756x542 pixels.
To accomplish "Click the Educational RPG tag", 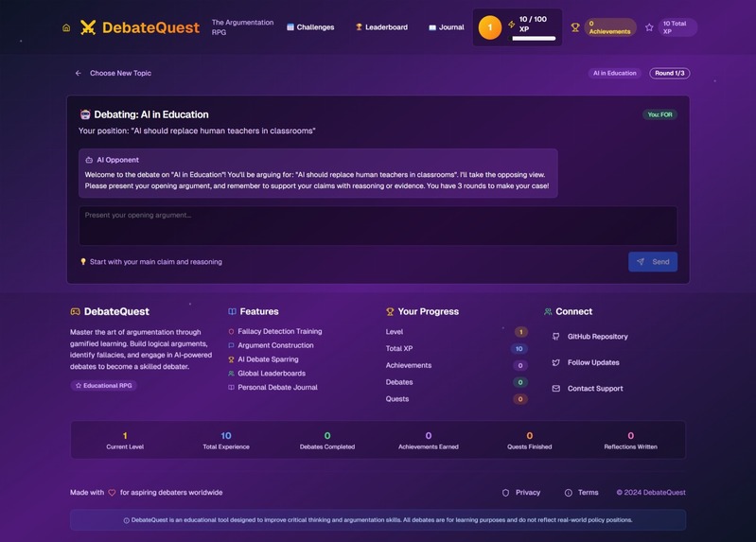I will [x=104, y=385].
